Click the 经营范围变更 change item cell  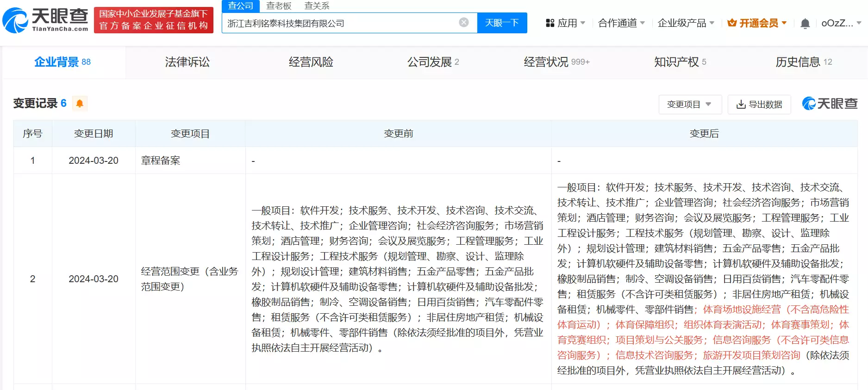click(190, 279)
